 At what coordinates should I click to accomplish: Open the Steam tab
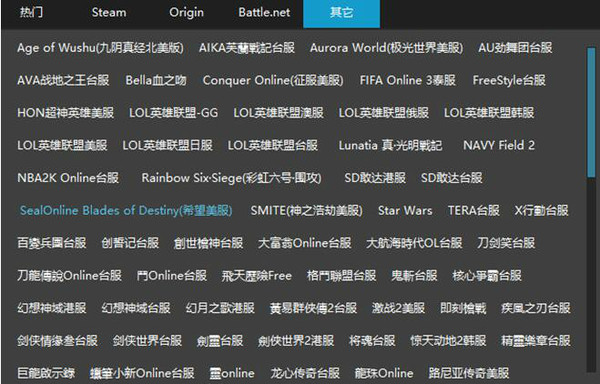pos(109,12)
